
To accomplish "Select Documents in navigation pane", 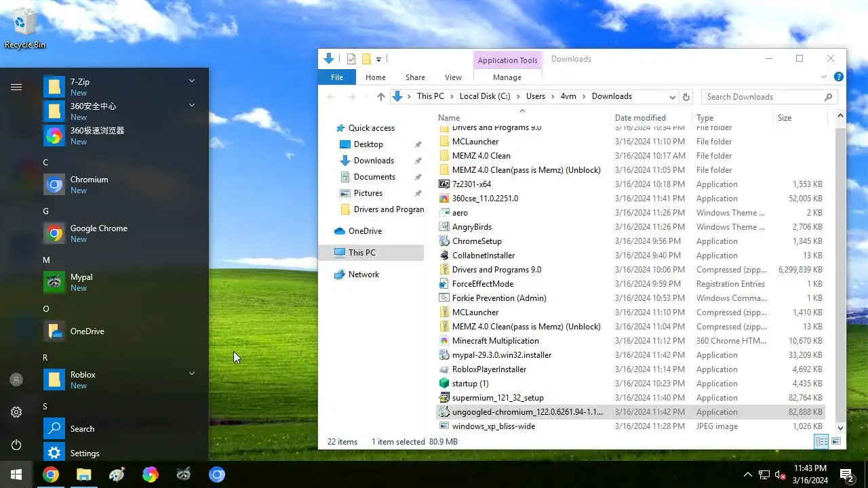I will [x=374, y=177].
